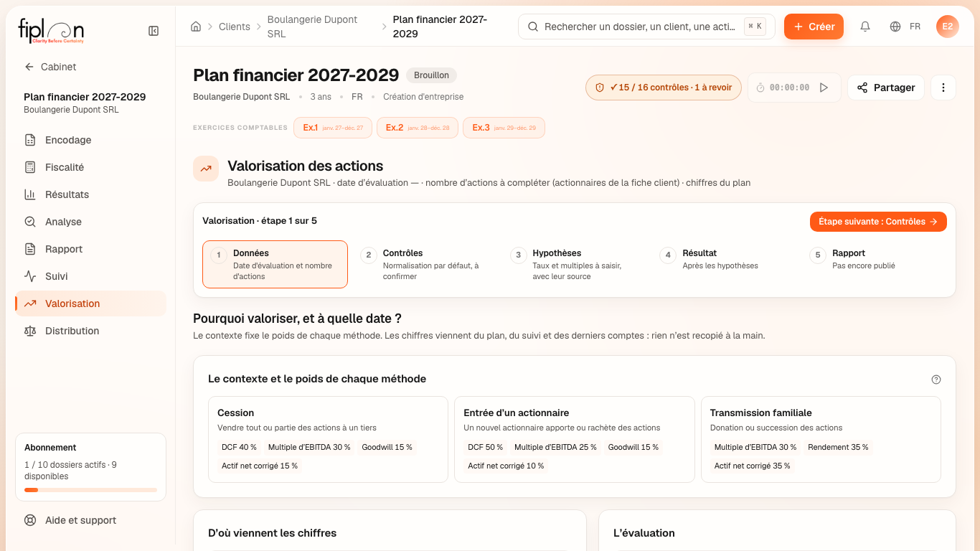The image size is (980, 551).
Task: Click the Créer button
Action: coord(814,27)
